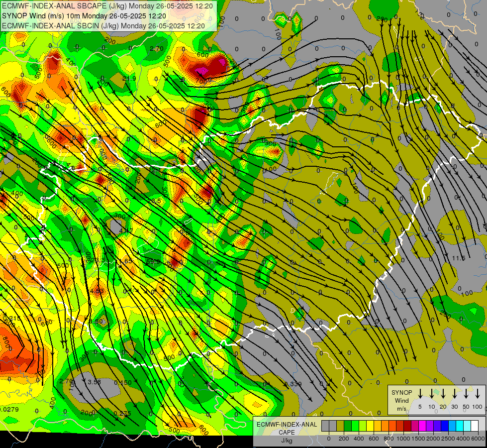
Task: Click the 3.58 value on the map
Action: (x=94, y=382)
